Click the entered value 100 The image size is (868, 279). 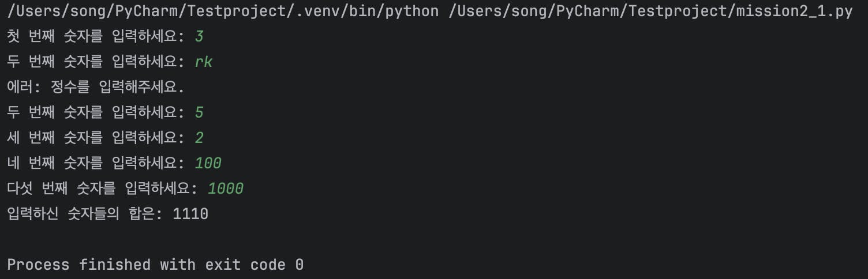coord(208,163)
